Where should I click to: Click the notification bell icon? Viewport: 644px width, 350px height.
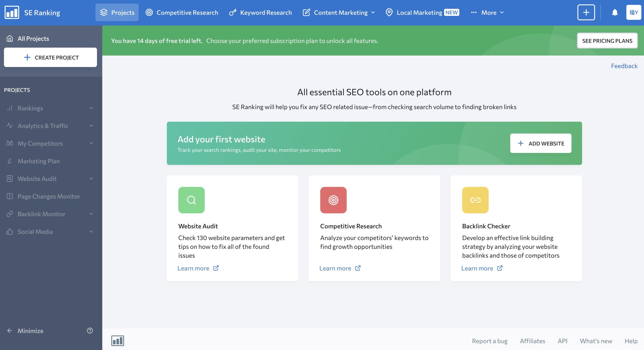pyautogui.click(x=615, y=12)
